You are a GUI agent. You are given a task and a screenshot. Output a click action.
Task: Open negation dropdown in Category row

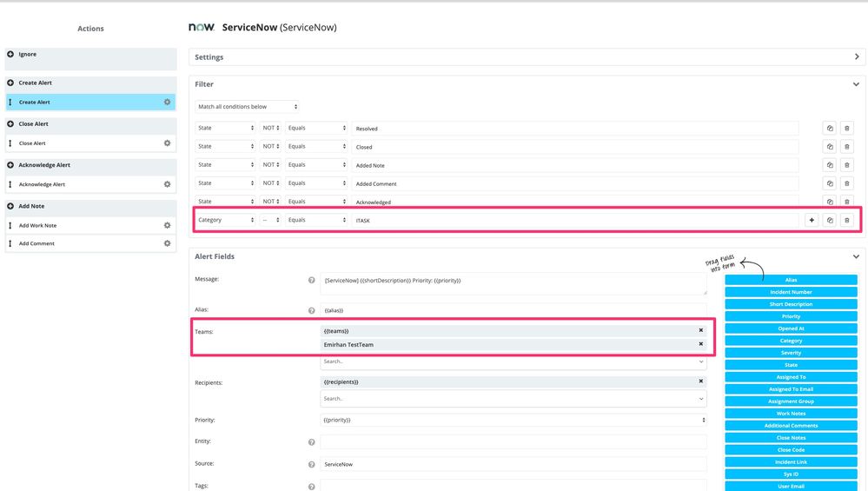271,220
